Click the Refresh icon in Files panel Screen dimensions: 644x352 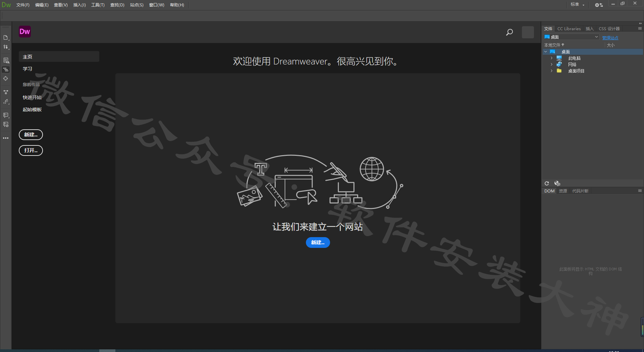(x=547, y=183)
